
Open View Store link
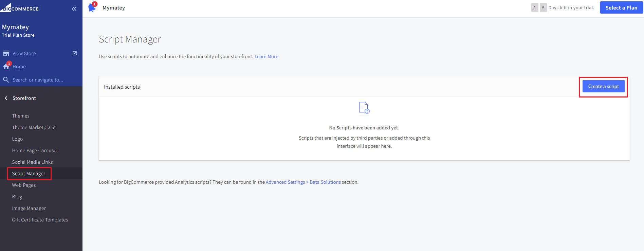[x=24, y=53]
